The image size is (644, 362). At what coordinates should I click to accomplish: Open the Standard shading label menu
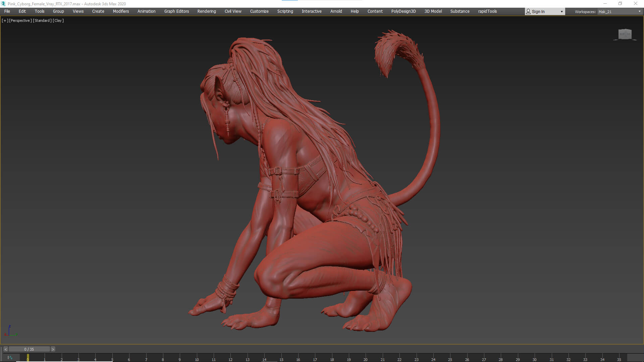(42, 20)
